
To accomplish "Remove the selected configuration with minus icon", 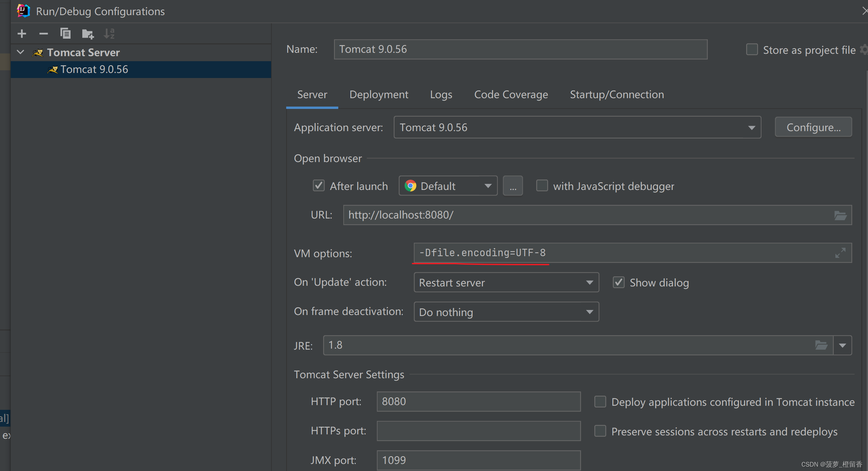I will pos(43,34).
